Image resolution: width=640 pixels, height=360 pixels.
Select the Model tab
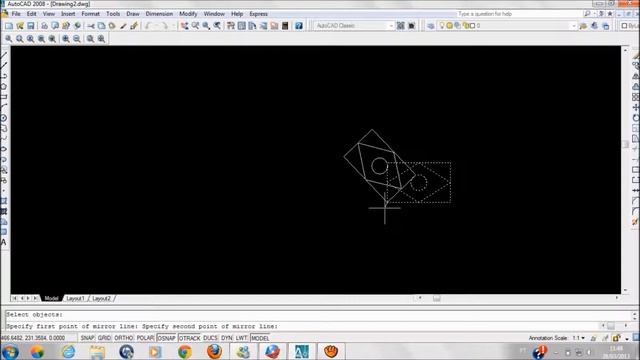coord(51,298)
